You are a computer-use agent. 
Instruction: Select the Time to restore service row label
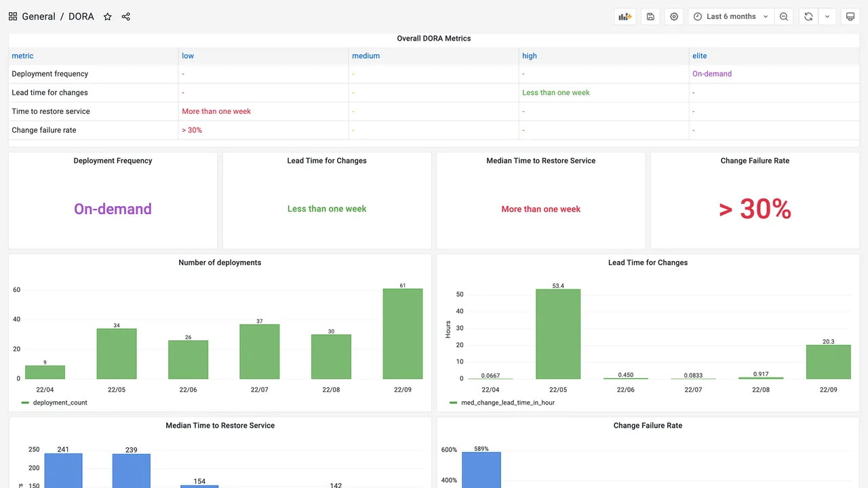coord(51,111)
